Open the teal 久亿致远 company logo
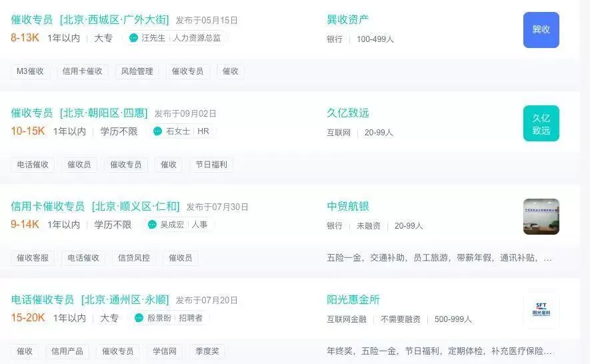This screenshot has height=364, width=590. click(x=541, y=123)
